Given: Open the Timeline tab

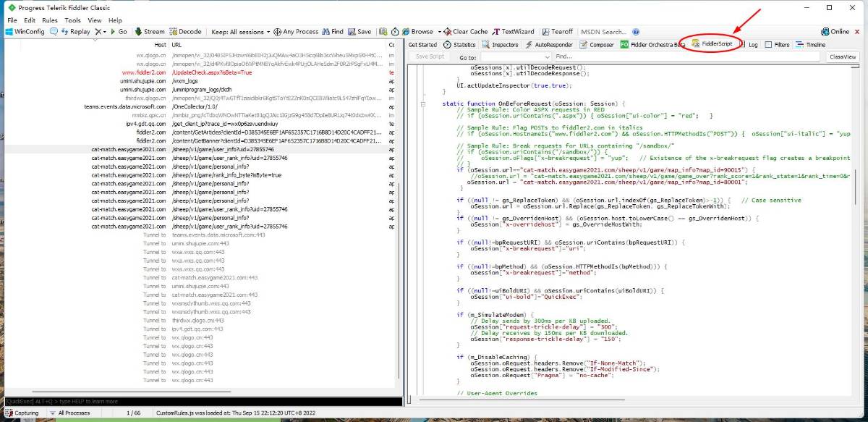Looking at the screenshot, I should (x=810, y=45).
